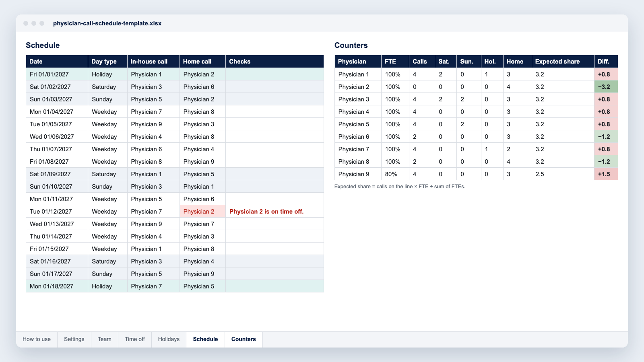Viewport: 644px width, 362px height.
Task: Click the −1.2 diff cell for Physician 8
Action: tap(606, 162)
